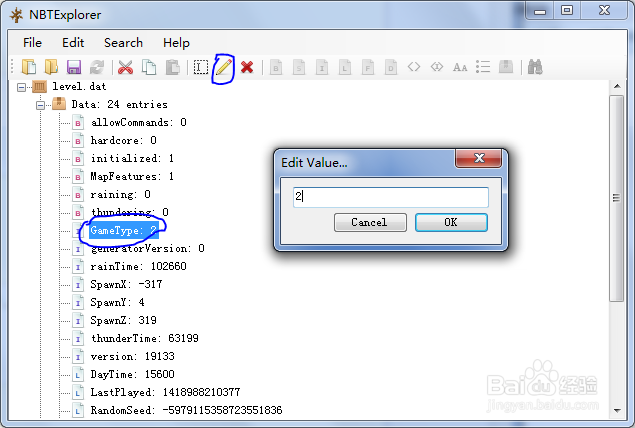Add a Byte Array tag icon
Screen dimensions: 635x428
414,67
